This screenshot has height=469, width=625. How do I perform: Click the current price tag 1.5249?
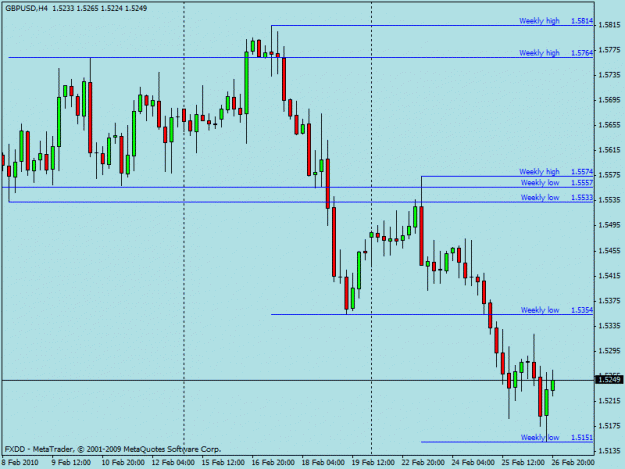tap(609, 380)
